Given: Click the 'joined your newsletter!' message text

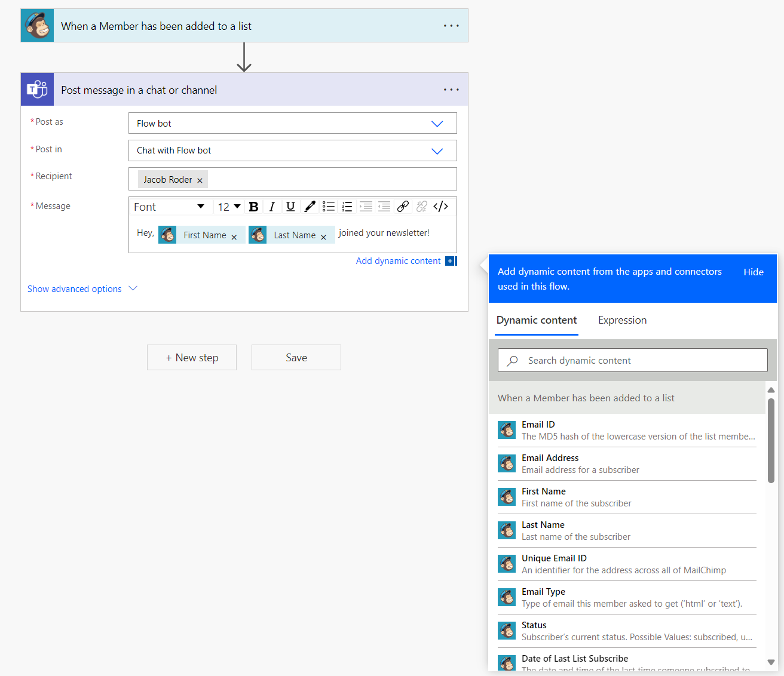Looking at the screenshot, I should coord(384,233).
